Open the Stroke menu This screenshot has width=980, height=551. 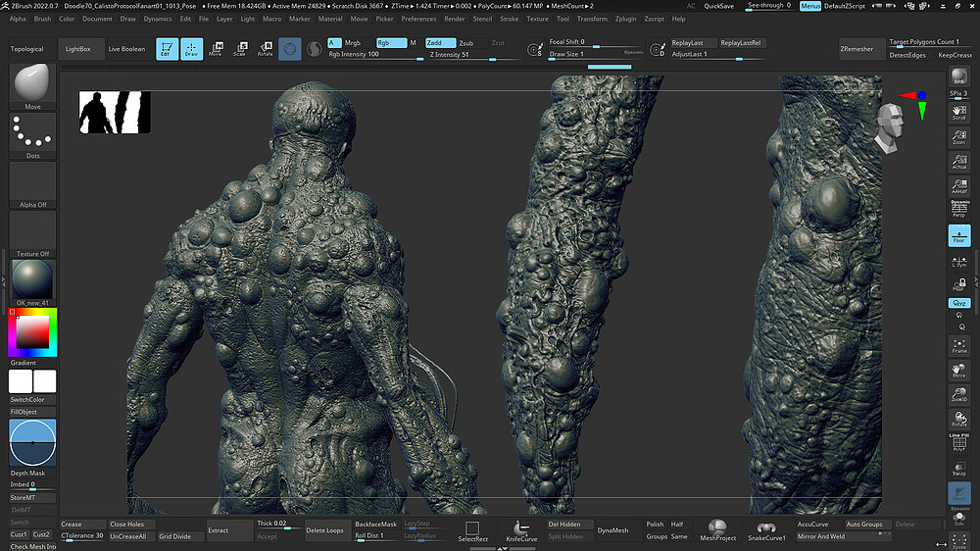click(x=509, y=19)
